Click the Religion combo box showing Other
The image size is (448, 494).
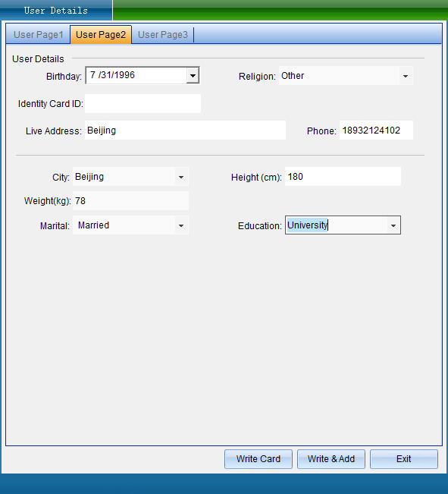click(346, 76)
